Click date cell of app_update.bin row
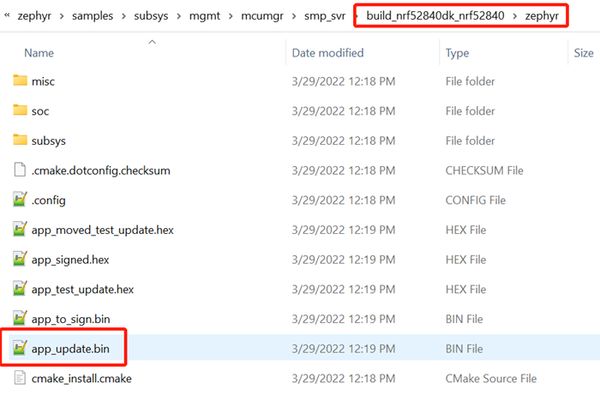Viewport: 600px width, 395px height. (x=344, y=349)
